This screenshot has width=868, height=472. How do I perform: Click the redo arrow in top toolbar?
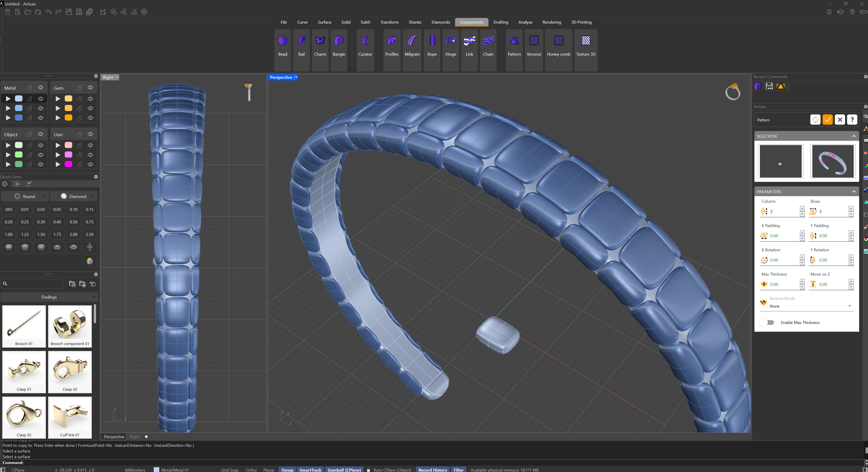tap(59, 12)
